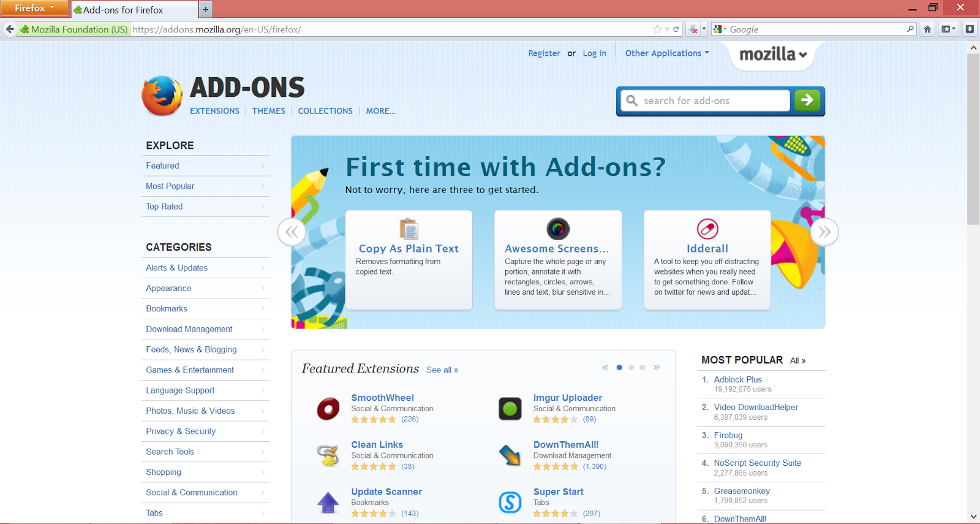The width and height of the screenshot is (980, 524).
Task: Open the Copy As Plain Text add-on title
Action: click(409, 248)
